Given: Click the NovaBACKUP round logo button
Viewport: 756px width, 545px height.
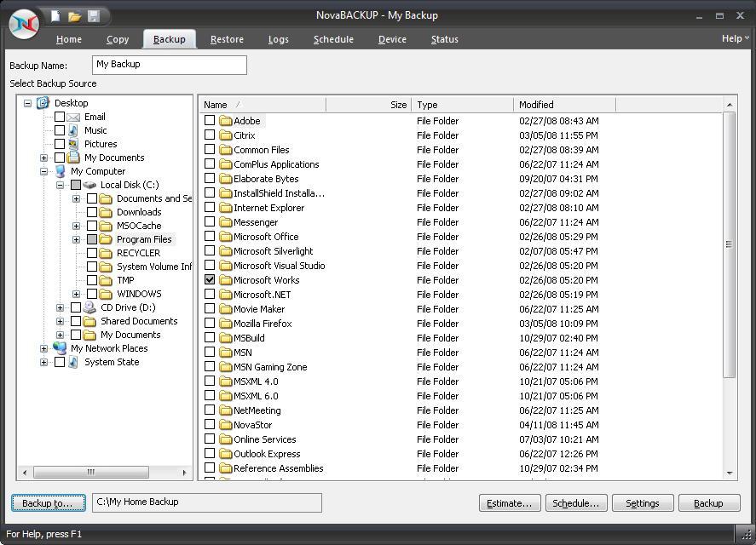Looking at the screenshot, I should (x=24, y=24).
